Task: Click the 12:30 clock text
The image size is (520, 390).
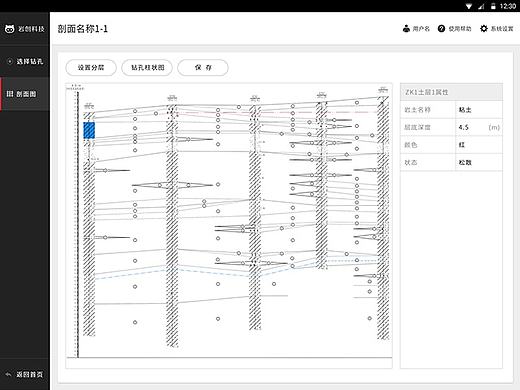Action: (508, 6)
